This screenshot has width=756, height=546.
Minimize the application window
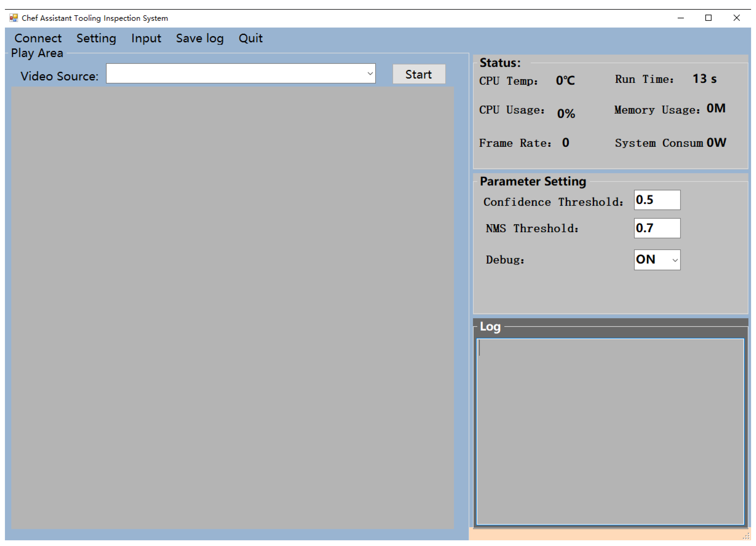[681, 18]
